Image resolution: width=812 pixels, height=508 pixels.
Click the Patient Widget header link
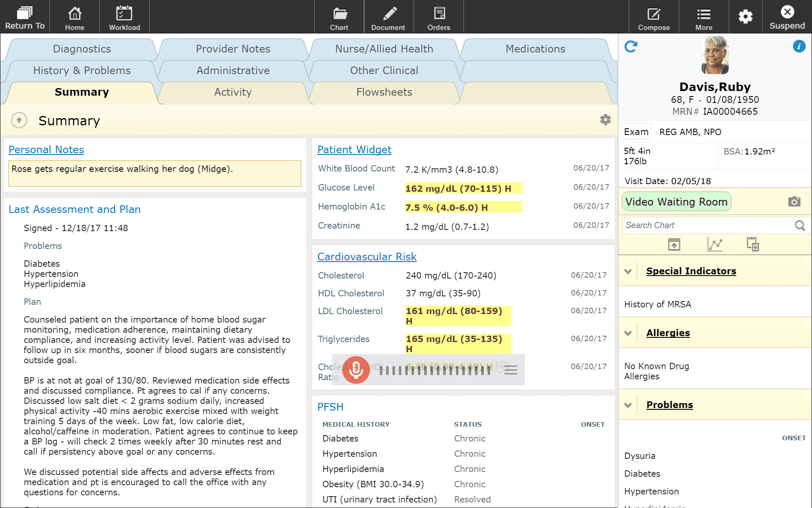point(354,150)
